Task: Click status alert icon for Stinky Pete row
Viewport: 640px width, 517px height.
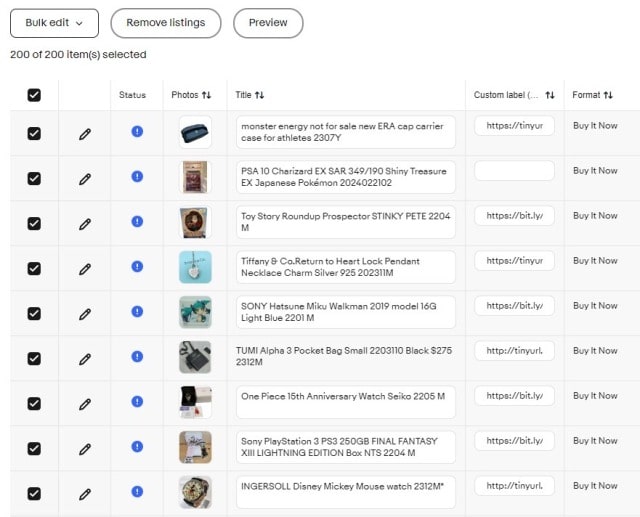Action: 137,222
